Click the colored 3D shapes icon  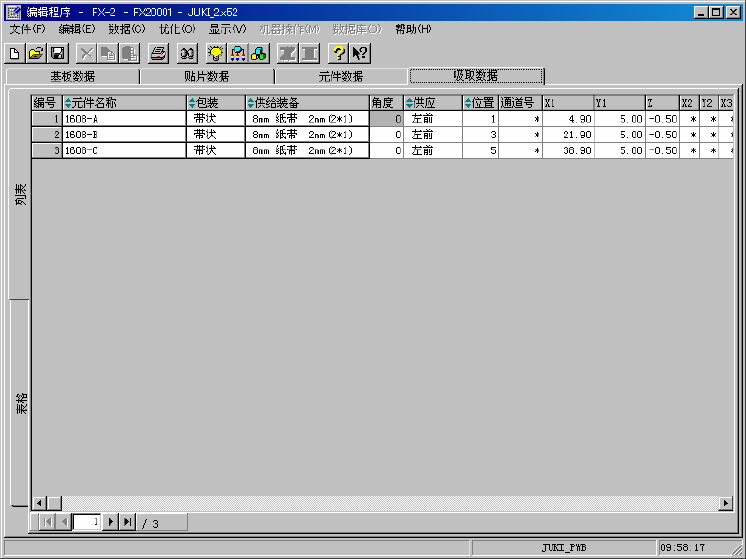click(x=259, y=53)
